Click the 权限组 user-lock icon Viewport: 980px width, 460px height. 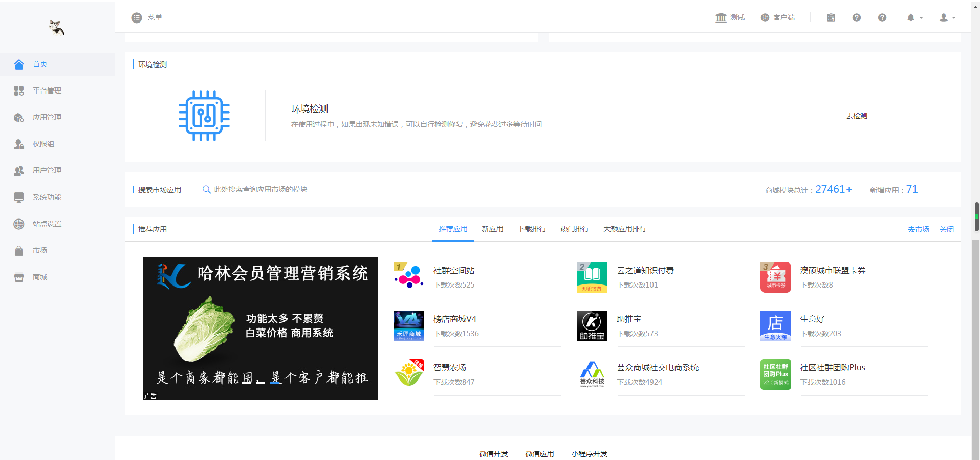(19, 144)
